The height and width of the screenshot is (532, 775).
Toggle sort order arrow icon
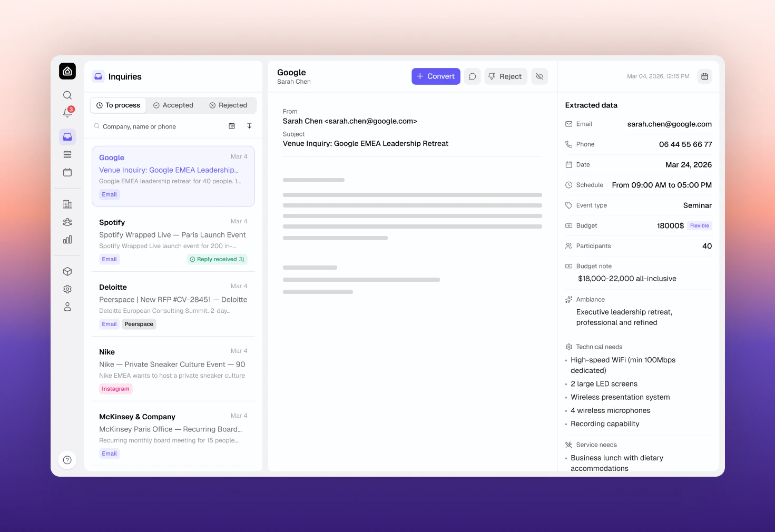point(249,126)
